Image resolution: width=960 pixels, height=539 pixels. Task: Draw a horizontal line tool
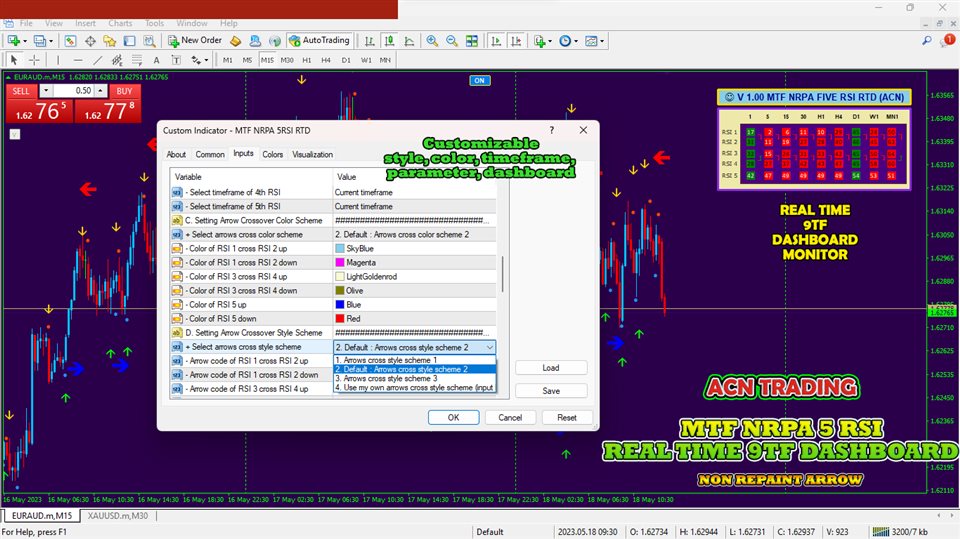point(78,60)
